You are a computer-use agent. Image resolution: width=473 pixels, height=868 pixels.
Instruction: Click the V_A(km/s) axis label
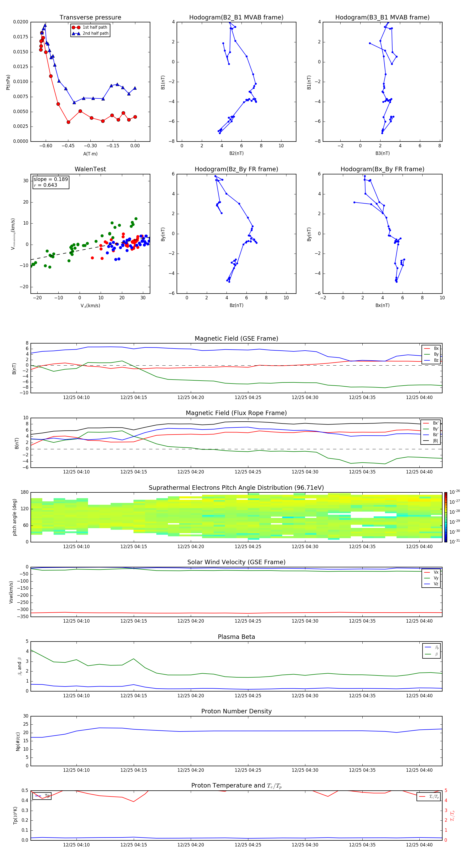(x=90, y=306)
